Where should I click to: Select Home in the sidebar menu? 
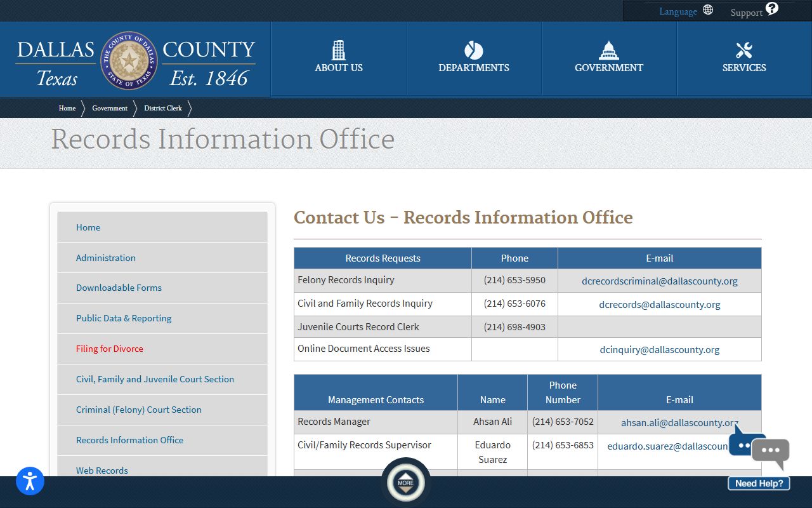(162, 227)
